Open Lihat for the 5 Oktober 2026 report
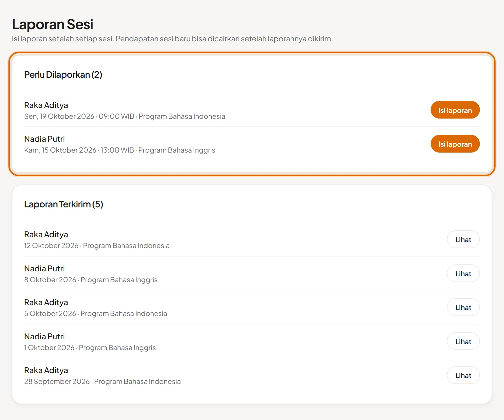Image resolution: width=504 pixels, height=420 pixels. pyautogui.click(x=463, y=307)
